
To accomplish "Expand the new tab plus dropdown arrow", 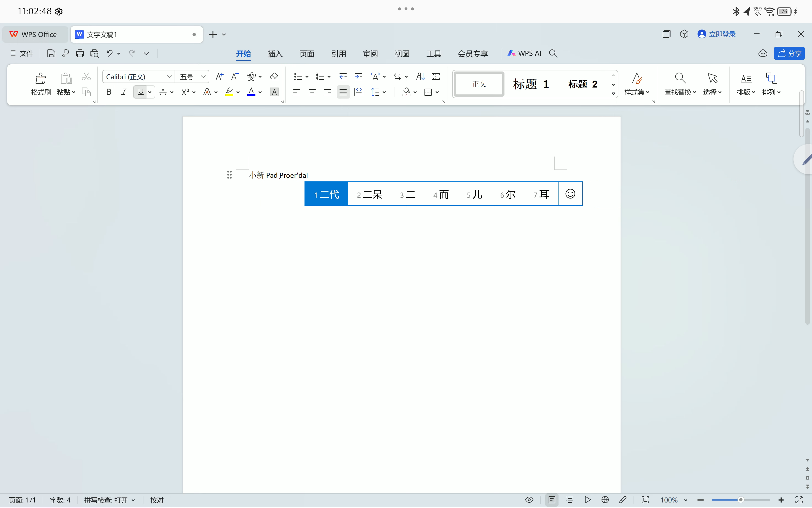I will 224,35.
